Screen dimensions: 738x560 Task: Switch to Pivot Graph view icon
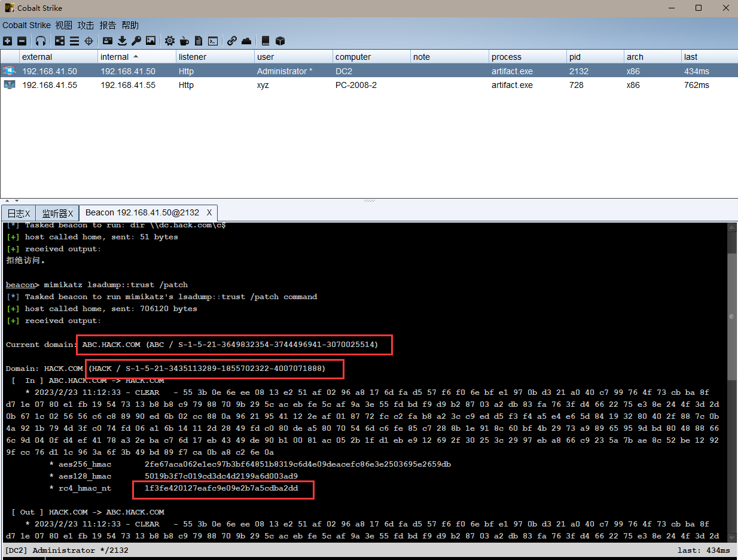[60, 41]
